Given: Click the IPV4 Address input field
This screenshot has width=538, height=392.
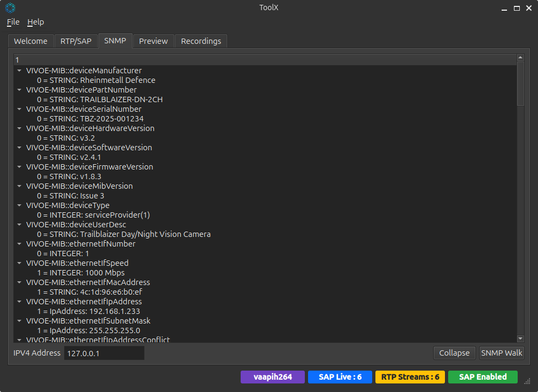Looking at the screenshot, I should tap(104, 353).
